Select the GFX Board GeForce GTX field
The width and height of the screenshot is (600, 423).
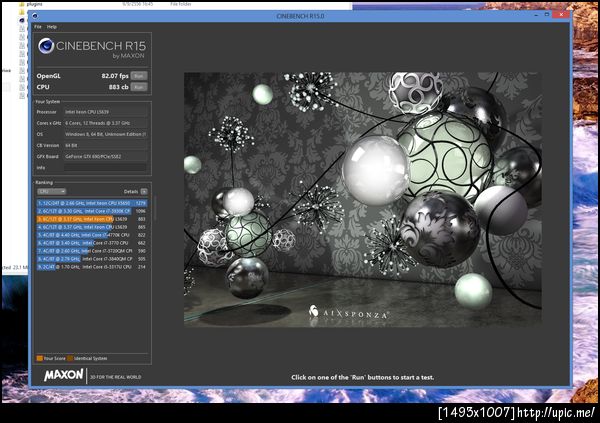click(x=105, y=157)
